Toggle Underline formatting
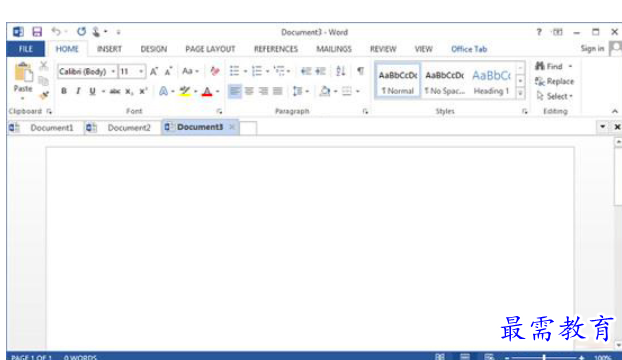This screenshot has width=622, height=360. click(x=92, y=91)
